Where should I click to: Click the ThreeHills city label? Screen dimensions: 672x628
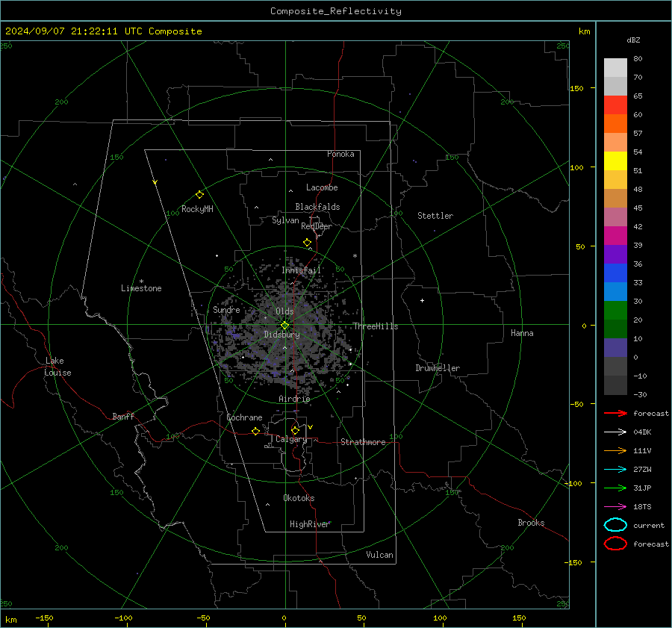376,326
